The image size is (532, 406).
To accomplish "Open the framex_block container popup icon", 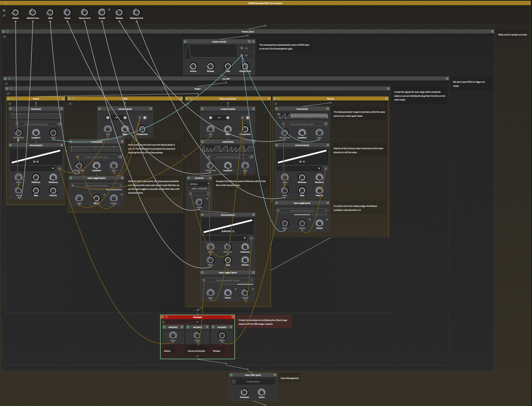I will click(4, 36).
